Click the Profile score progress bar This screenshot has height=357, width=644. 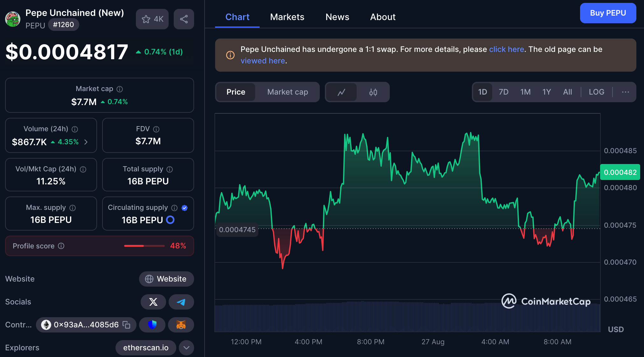pyautogui.click(x=144, y=246)
